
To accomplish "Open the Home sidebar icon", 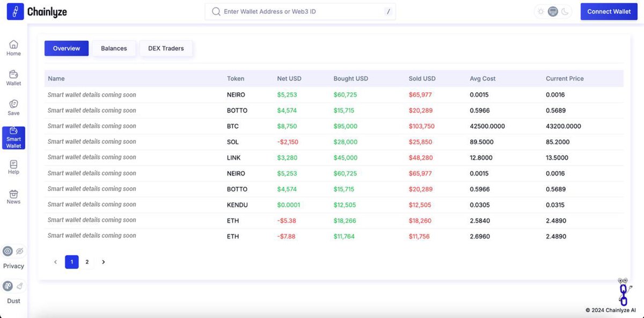I will [13, 45].
